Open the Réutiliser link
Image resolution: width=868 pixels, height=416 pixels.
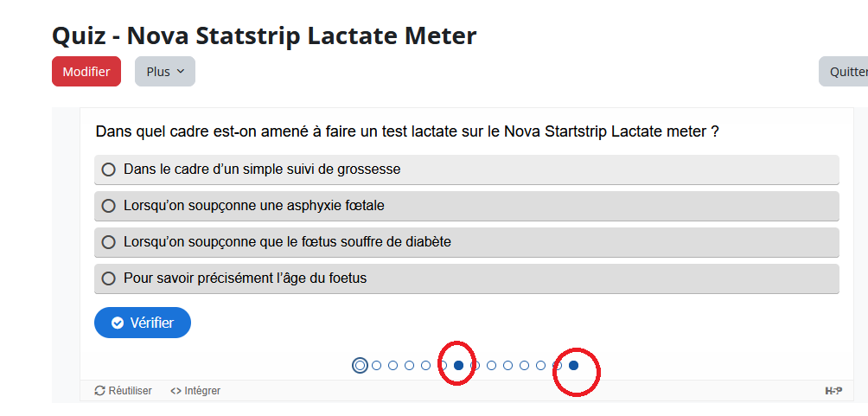point(124,391)
